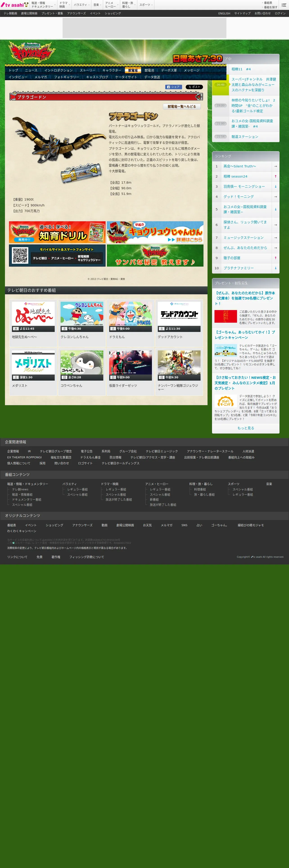Screen dimensions: 289x868
Task: Open the キョウリュウじゃんけん banner
Action: coord(155,232)
